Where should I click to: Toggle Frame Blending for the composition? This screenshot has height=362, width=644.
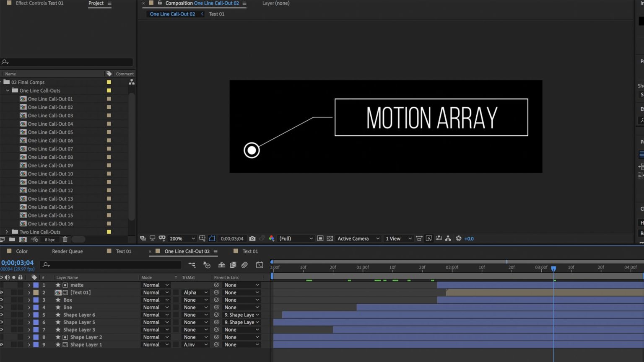[233, 265]
